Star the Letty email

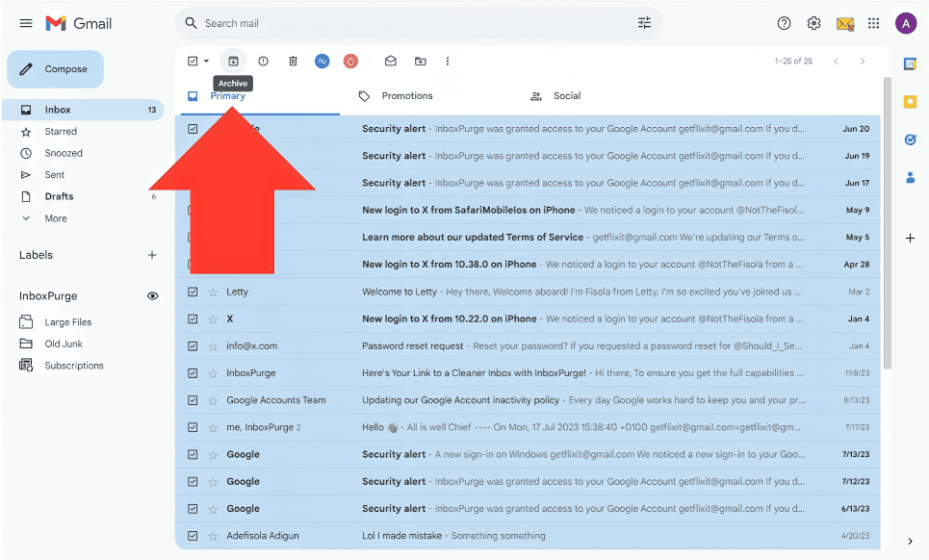coord(213,292)
